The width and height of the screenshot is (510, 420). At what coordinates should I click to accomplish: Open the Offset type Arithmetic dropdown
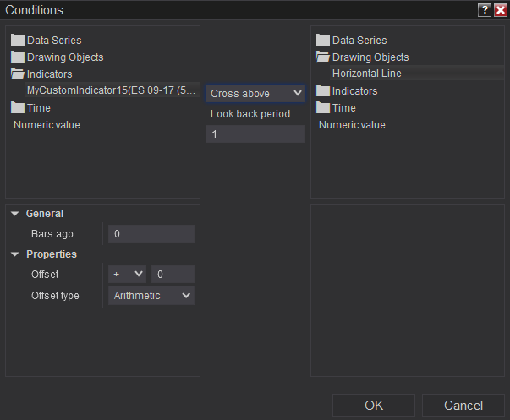click(151, 295)
